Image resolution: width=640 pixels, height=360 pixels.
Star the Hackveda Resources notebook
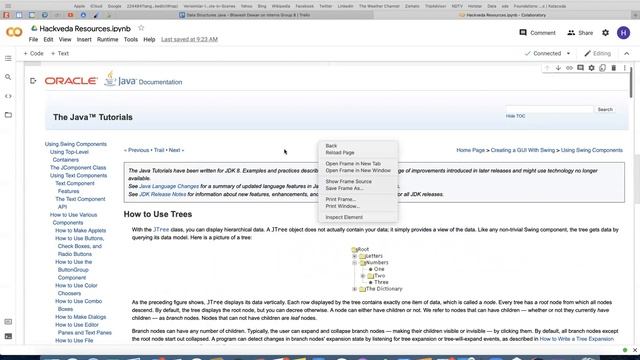141,28
